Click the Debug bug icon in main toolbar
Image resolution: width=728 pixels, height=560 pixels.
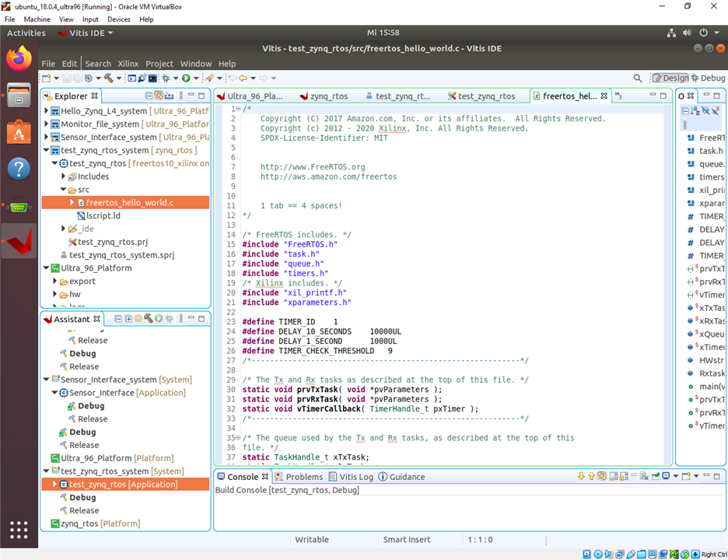[x=166, y=78]
